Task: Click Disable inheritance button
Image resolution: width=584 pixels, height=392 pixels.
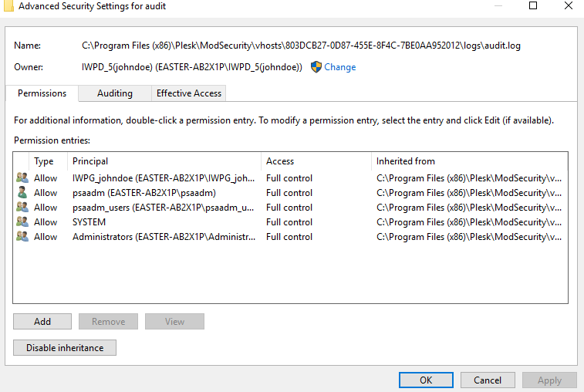Action: click(65, 347)
